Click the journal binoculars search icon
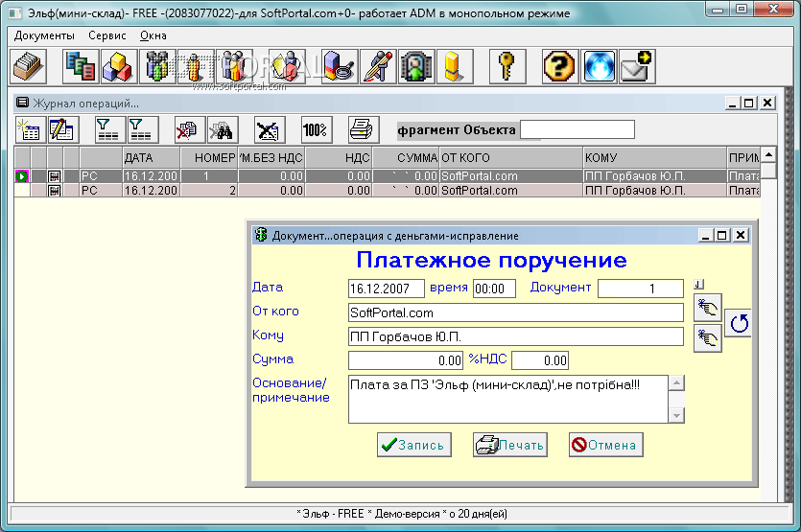The height and width of the screenshot is (532, 801). 223,129
